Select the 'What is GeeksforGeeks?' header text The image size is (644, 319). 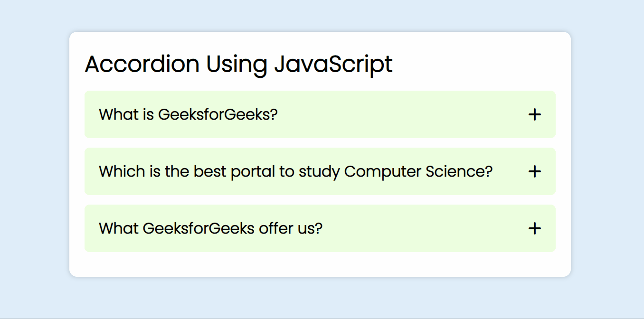tap(189, 114)
